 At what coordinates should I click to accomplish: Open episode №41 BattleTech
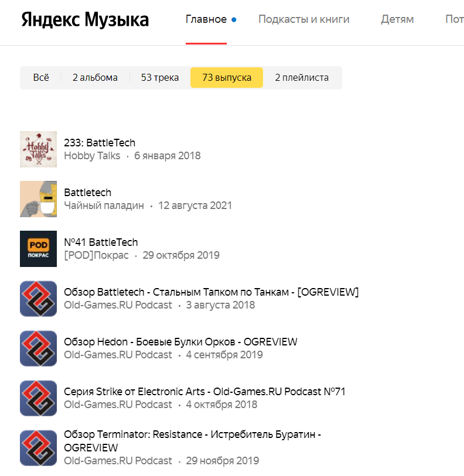101,242
